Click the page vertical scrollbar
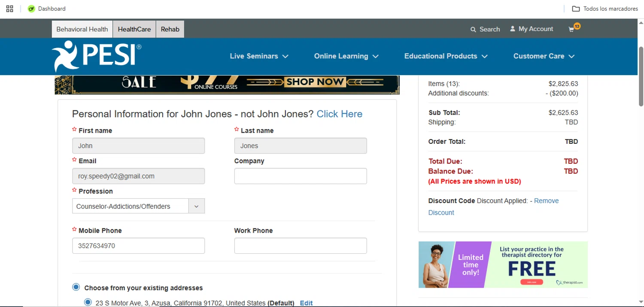Image resolution: width=644 pixels, height=307 pixels. [641, 77]
